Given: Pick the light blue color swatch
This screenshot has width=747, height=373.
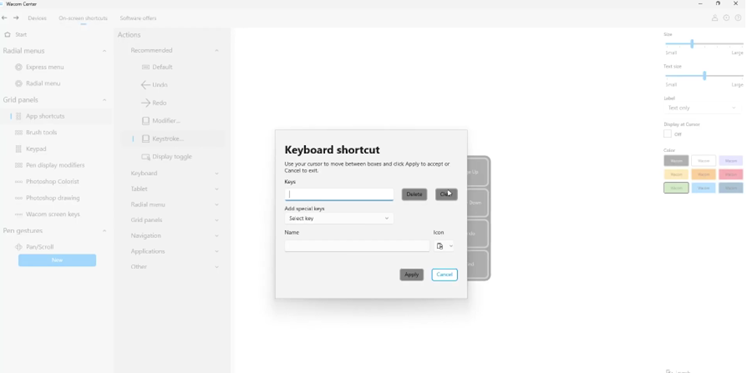Looking at the screenshot, I should pyautogui.click(x=704, y=188).
